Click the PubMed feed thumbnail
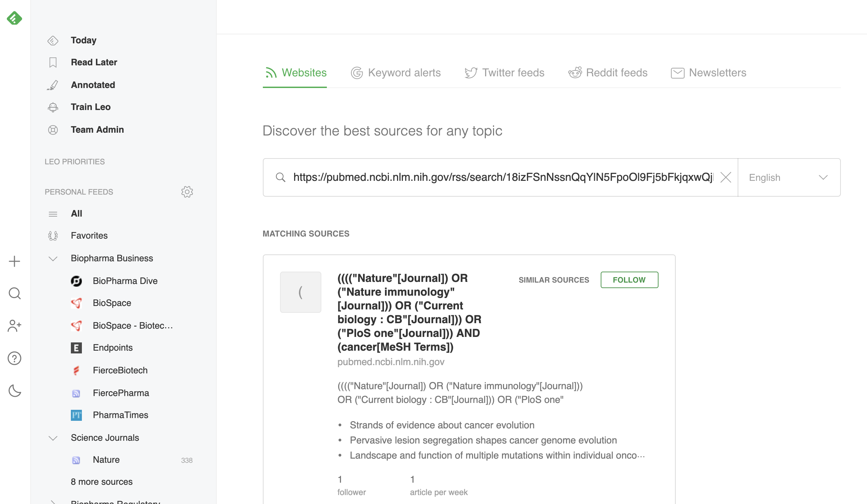Viewport: 867px width, 504px height. tap(301, 292)
